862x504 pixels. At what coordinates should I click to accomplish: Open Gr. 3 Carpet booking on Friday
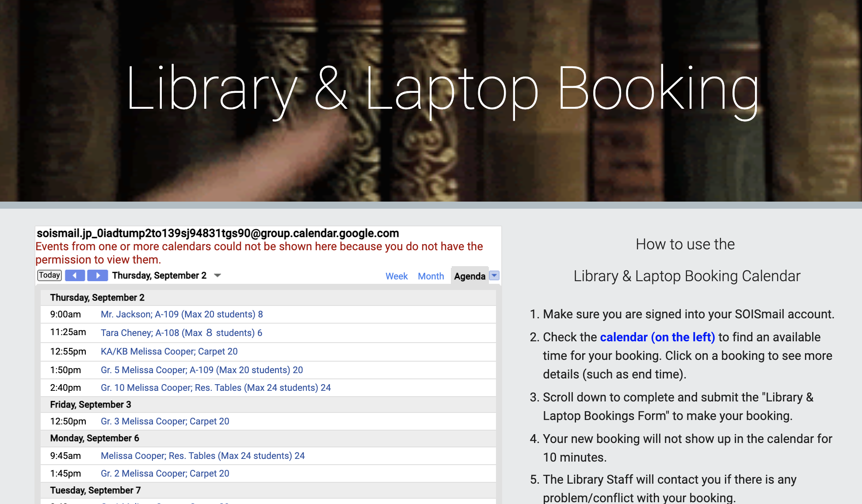tap(165, 421)
